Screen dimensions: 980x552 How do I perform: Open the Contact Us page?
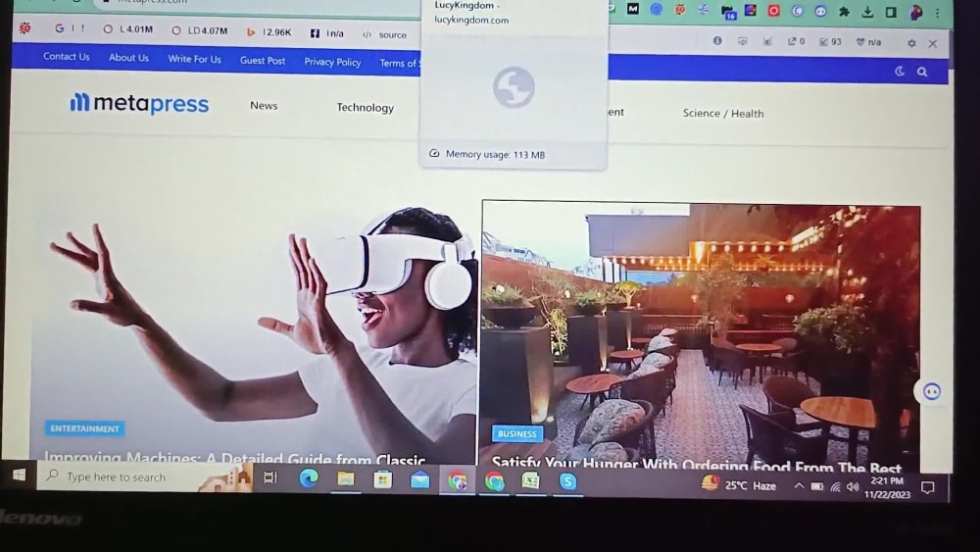[x=67, y=56]
